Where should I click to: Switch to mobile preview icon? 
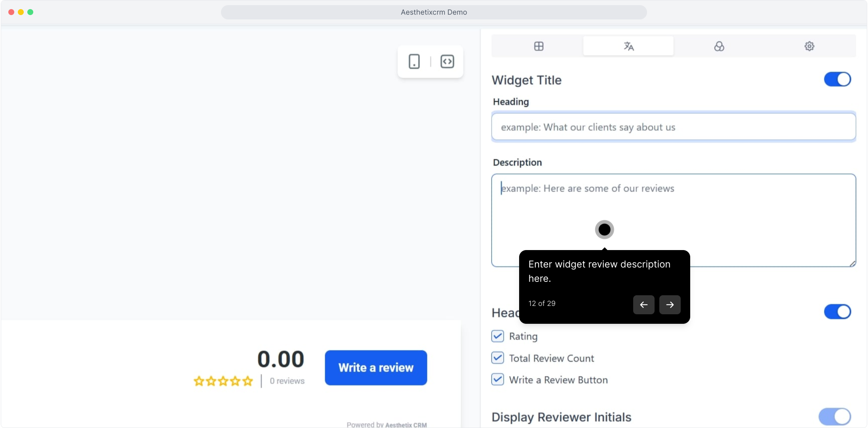pos(414,61)
